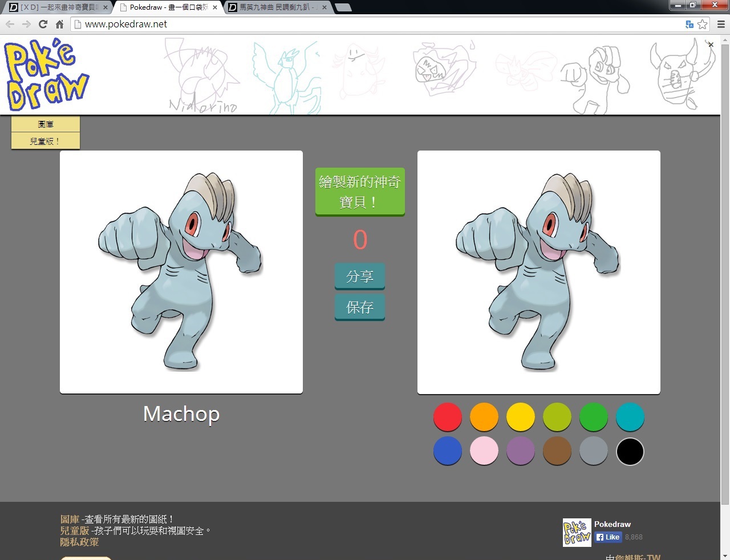Open the 兒童版 footer link
The width and height of the screenshot is (730, 560).
[75, 530]
